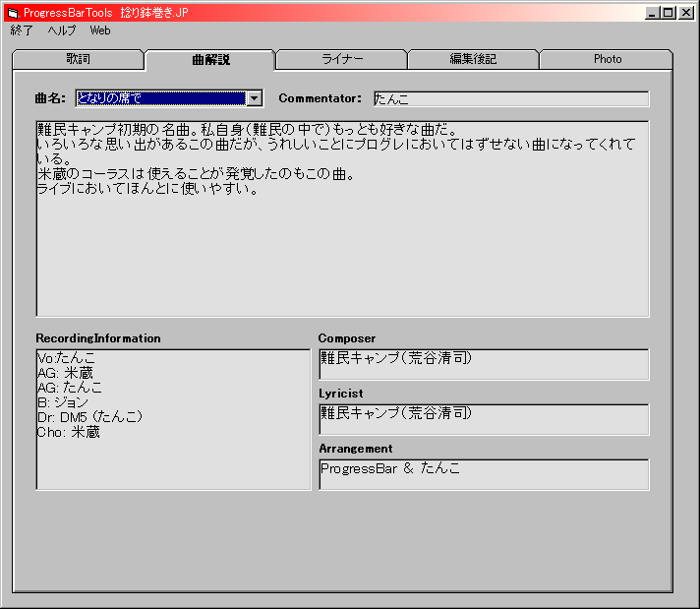Click the Composer label
This screenshot has width=700, height=609.
pyautogui.click(x=347, y=338)
